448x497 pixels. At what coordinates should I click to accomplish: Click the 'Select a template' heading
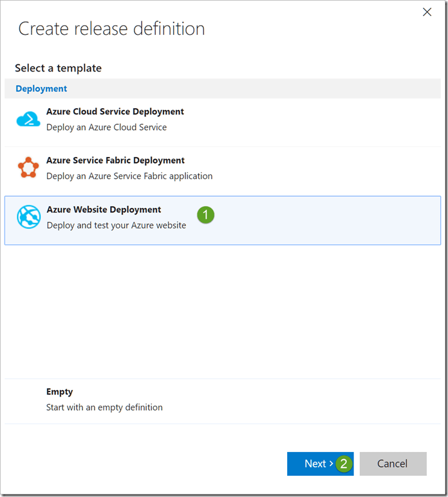point(58,68)
